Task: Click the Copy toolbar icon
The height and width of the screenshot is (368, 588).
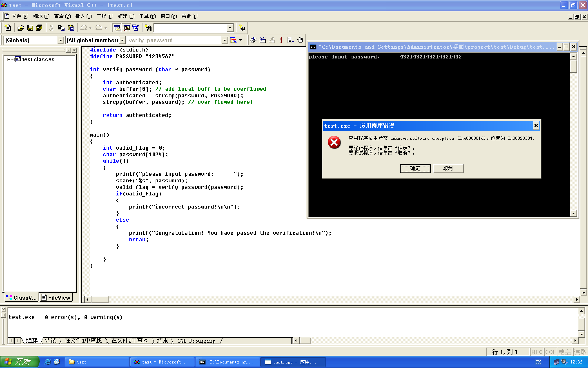Action: coord(61,28)
